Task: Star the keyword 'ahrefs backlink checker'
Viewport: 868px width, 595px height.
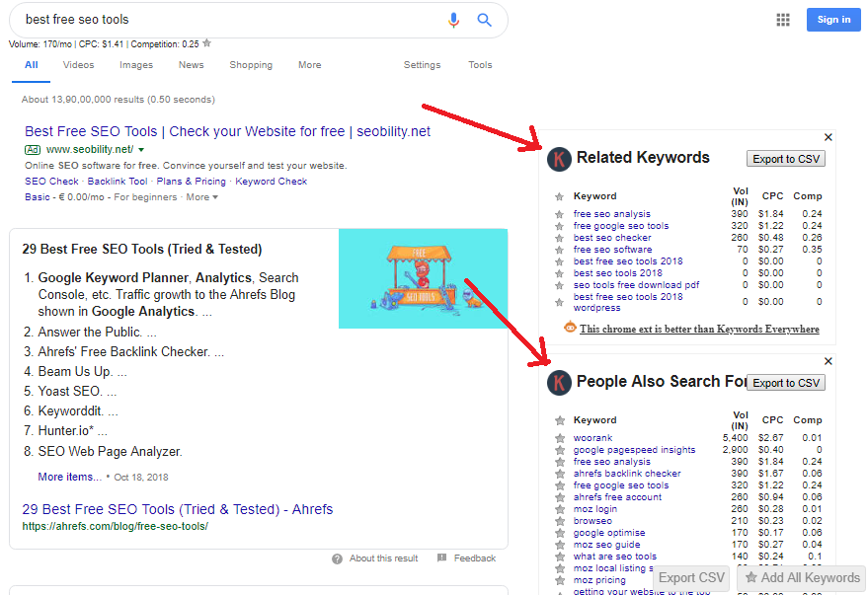Action: click(x=560, y=474)
